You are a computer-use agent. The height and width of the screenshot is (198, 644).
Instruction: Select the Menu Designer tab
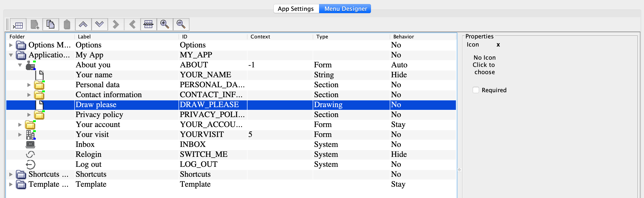(345, 9)
